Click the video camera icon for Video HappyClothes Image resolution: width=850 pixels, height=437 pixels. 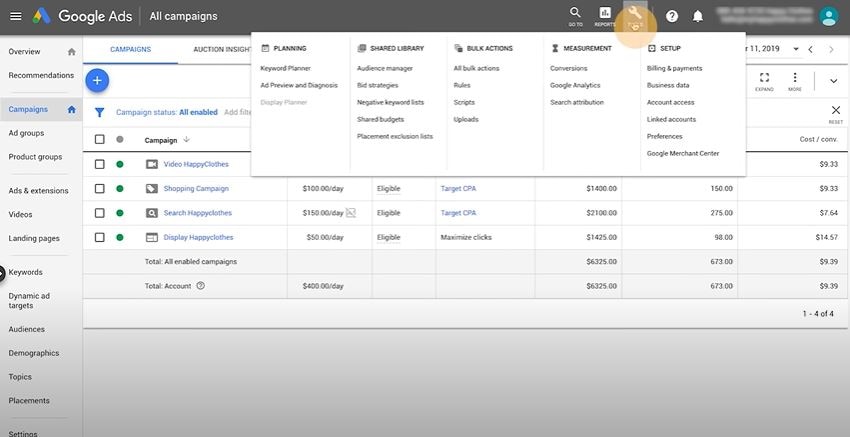coord(152,164)
